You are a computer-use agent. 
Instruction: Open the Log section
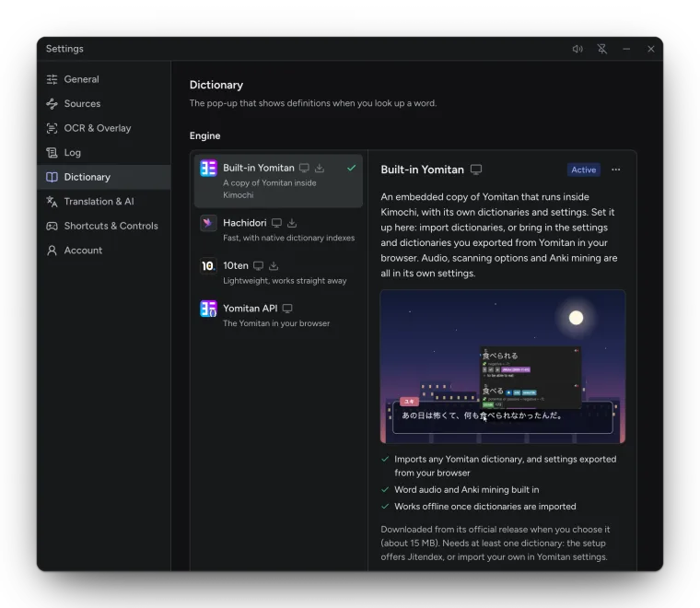coord(104,153)
